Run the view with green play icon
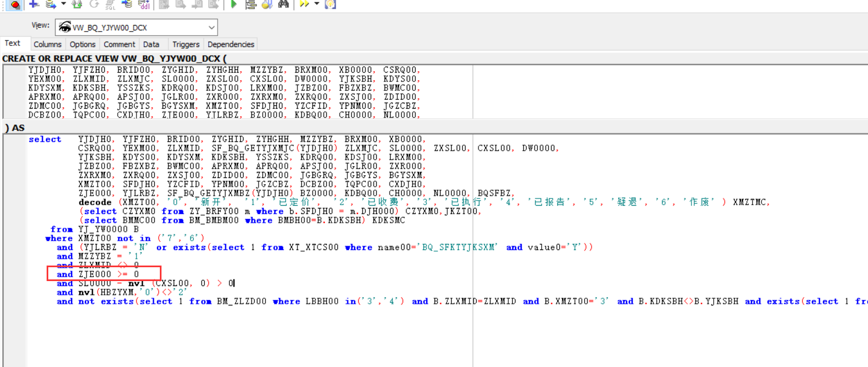Viewport: 868px width, 367px height. tap(234, 4)
